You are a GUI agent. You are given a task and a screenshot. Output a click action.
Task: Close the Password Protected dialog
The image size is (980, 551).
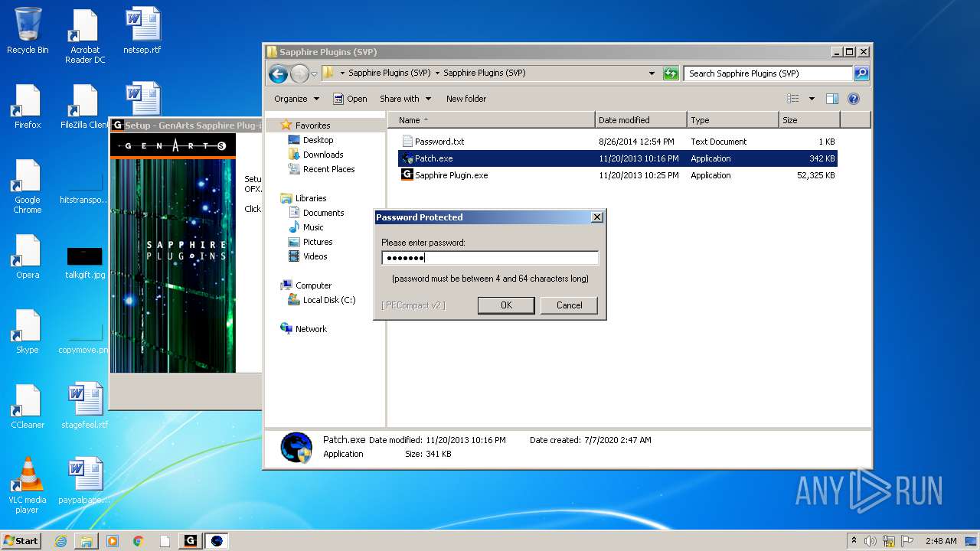click(x=597, y=217)
